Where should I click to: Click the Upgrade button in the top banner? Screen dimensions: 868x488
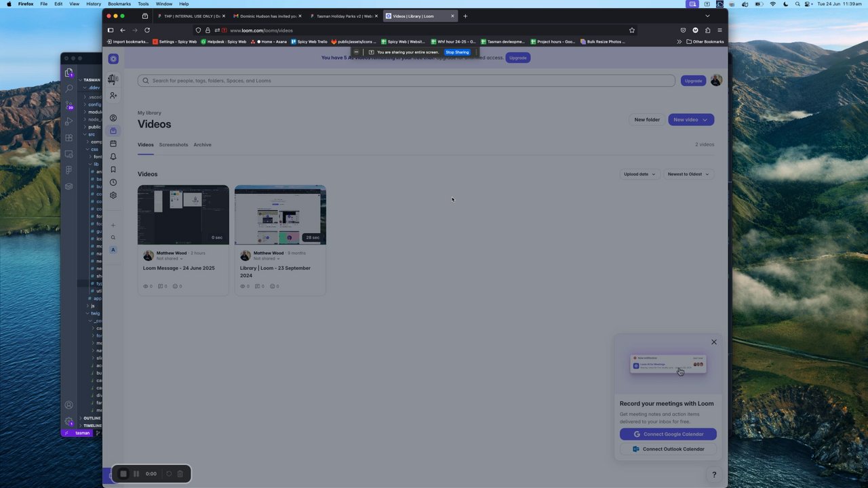518,58
